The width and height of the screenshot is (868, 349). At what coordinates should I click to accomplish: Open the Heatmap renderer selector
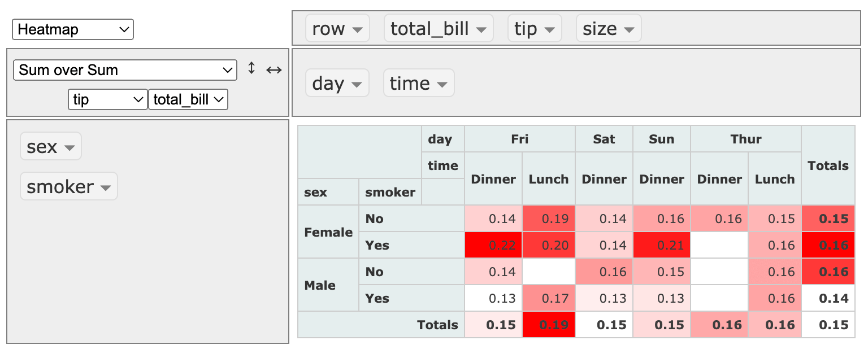72,29
